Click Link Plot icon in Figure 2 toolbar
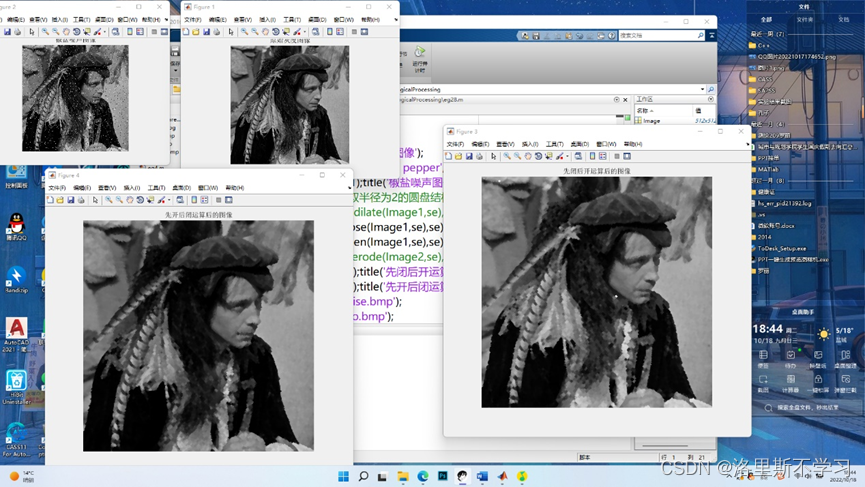 [115, 32]
